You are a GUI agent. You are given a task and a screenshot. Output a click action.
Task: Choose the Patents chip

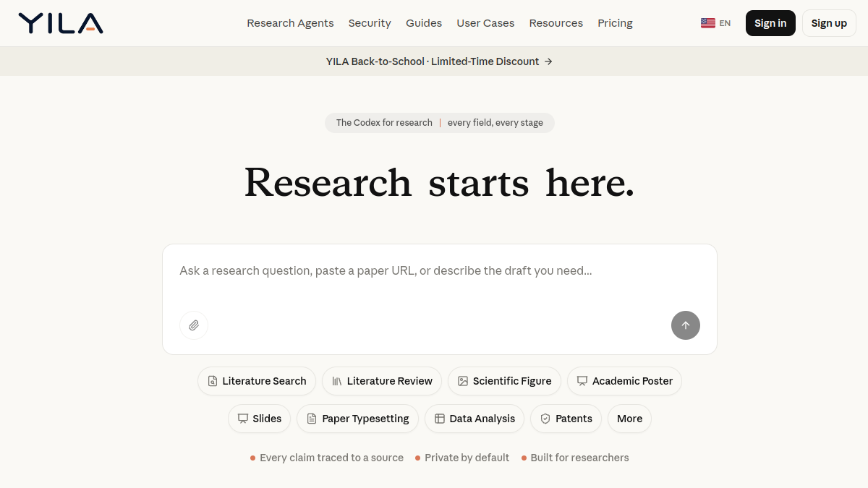pyautogui.click(x=566, y=419)
